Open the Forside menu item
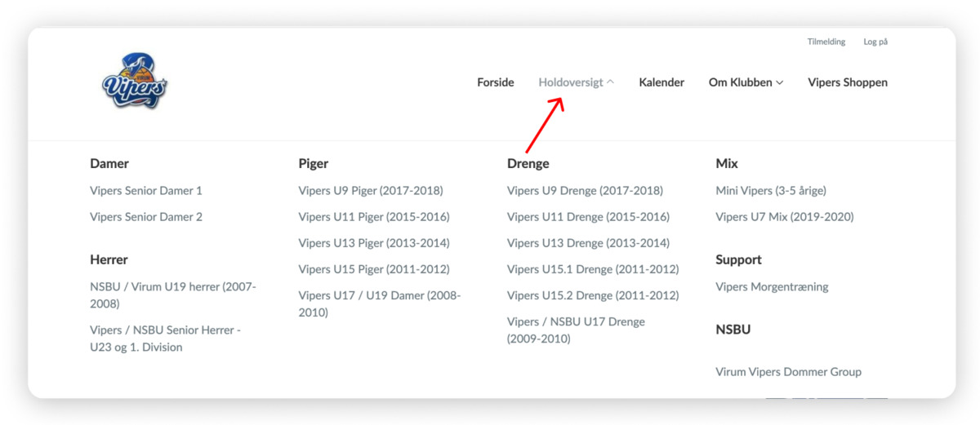This screenshot has height=425, width=980. point(496,82)
